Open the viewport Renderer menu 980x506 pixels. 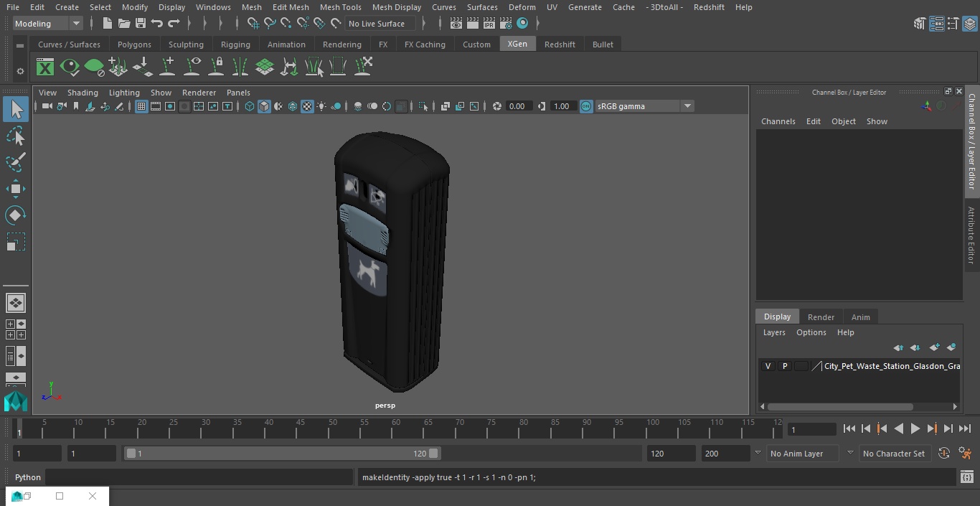point(199,93)
